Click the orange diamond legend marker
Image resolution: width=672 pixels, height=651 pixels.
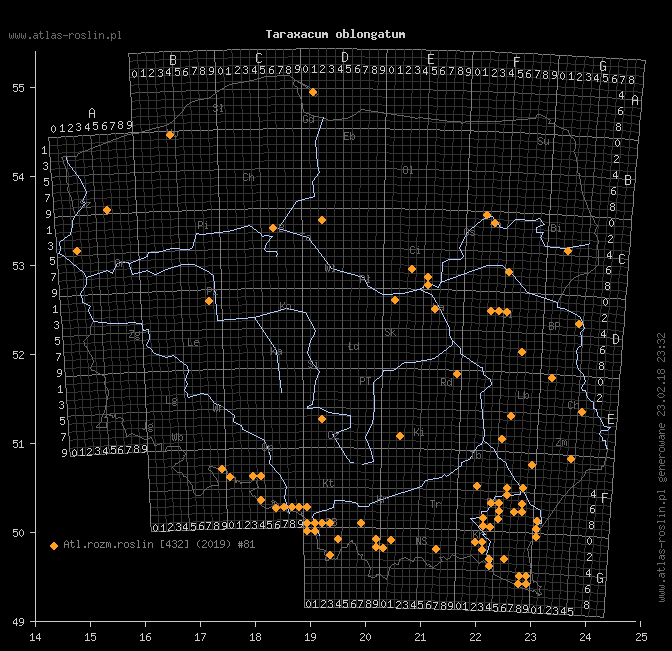coord(54,546)
